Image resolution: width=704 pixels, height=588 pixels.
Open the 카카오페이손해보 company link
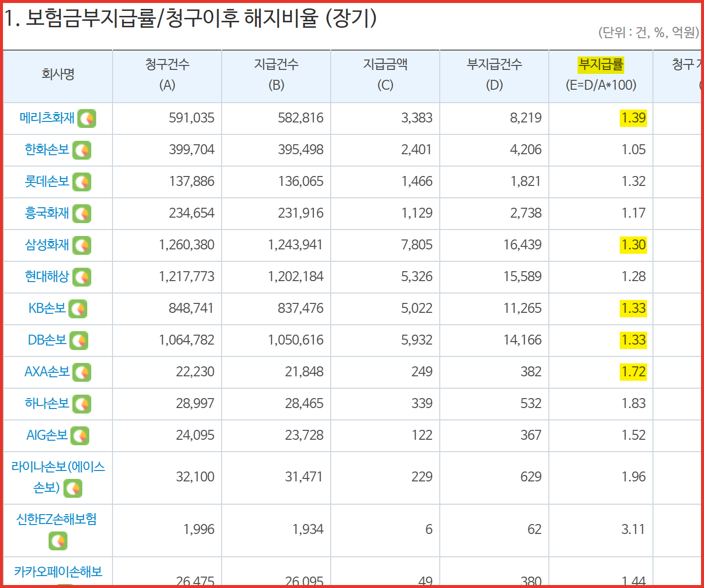point(58,572)
